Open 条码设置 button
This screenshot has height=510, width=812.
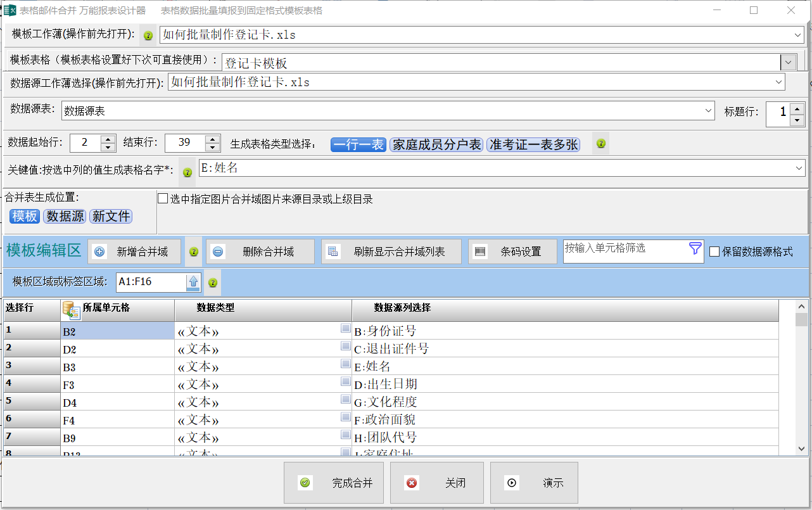pyautogui.click(x=512, y=252)
